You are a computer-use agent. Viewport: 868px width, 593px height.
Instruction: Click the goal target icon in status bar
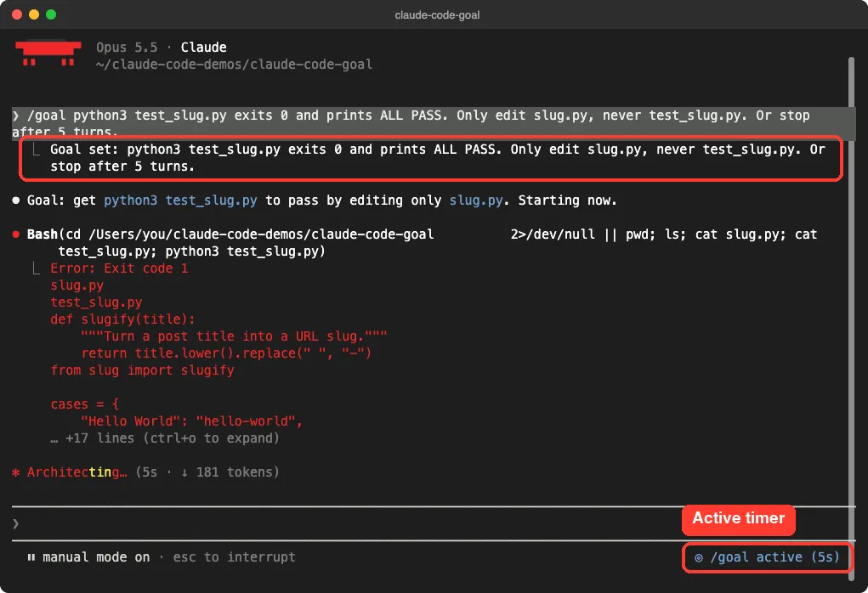tap(699, 557)
